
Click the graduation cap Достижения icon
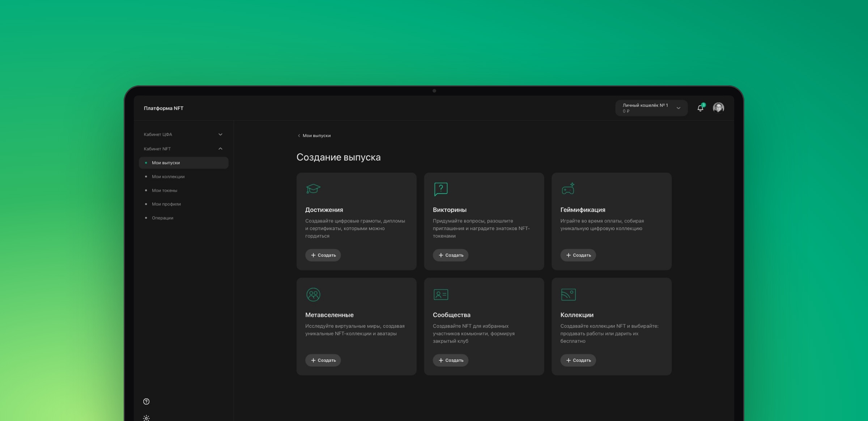click(313, 188)
